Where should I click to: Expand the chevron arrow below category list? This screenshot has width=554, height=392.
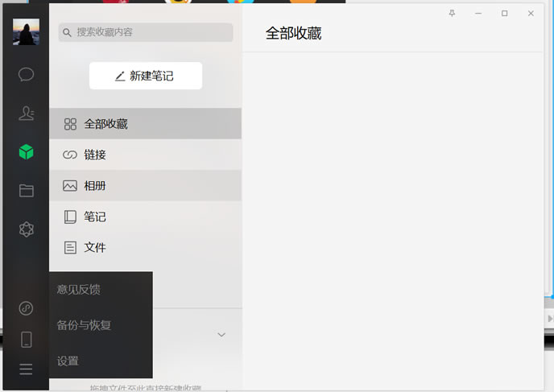tap(221, 334)
